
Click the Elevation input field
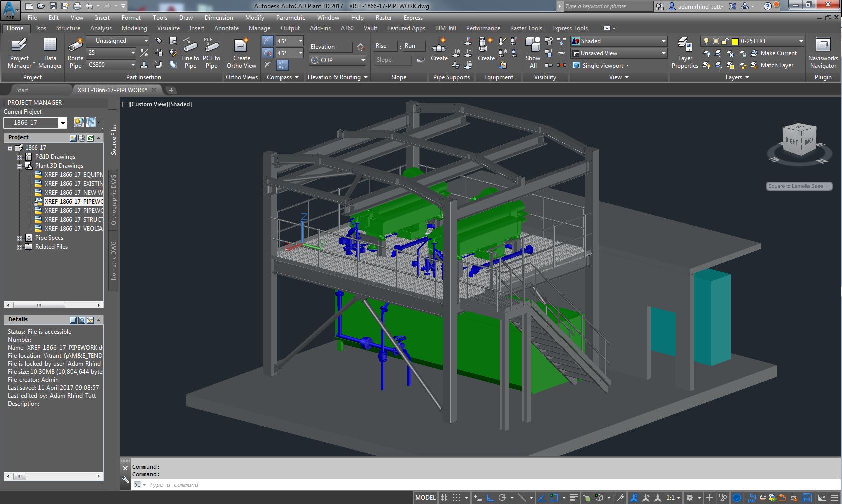pos(330,47)
